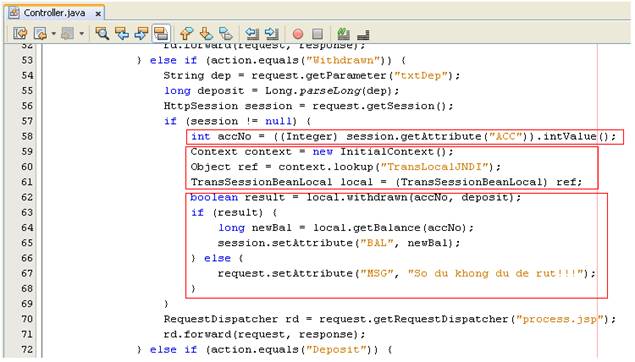Image resolution: width=635 pixels, height=362 pixels.
Task: Click line number 58 in the gutter
Action: pyautogui.click(x=27, y=136)
